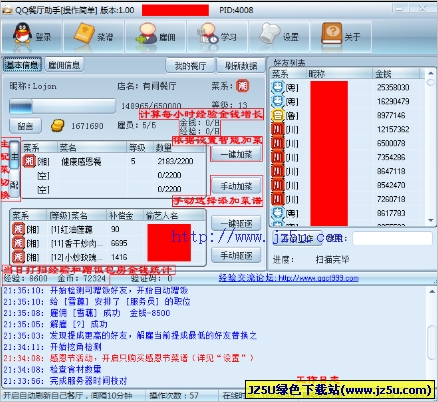The height and width of the screenshot is (402, 438).
Task: Click status bar text 操作次数：57
Action: click(x=174, y=396)
